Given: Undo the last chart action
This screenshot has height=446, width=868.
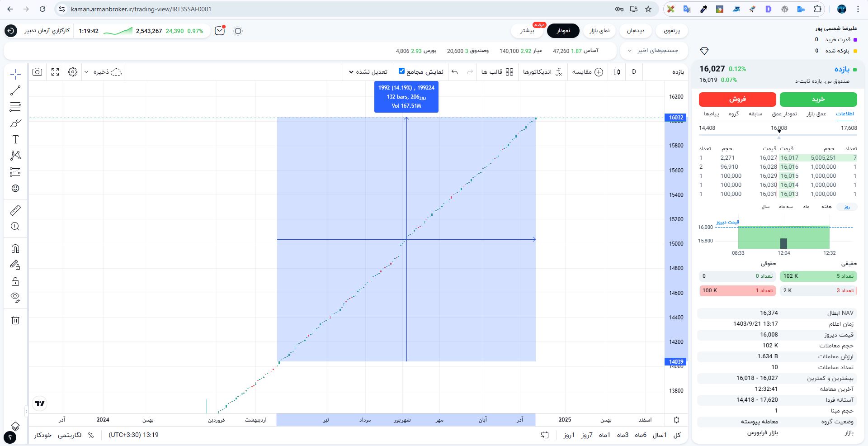Looking at the screenshot, I should coord(455,72).
